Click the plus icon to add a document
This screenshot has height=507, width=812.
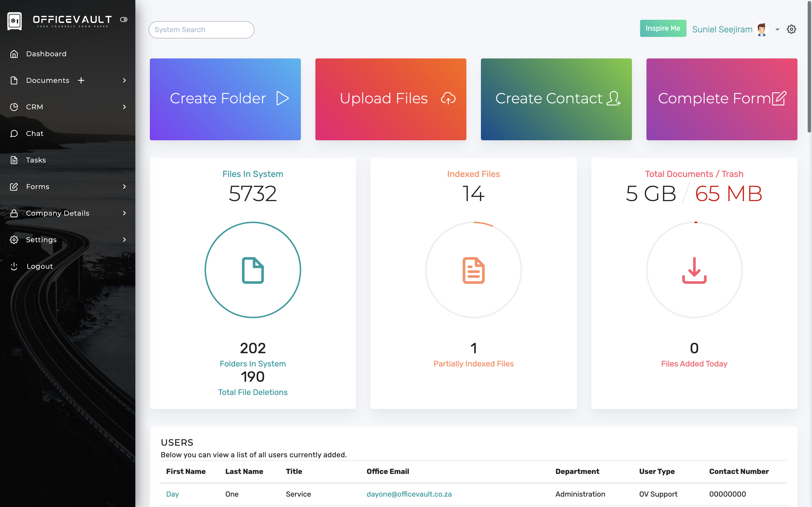click(81, 80)
